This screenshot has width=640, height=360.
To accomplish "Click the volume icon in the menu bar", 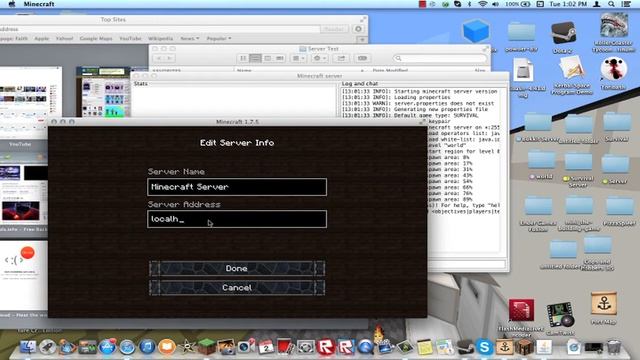I will pyautogui.click(x=496, y=4).
